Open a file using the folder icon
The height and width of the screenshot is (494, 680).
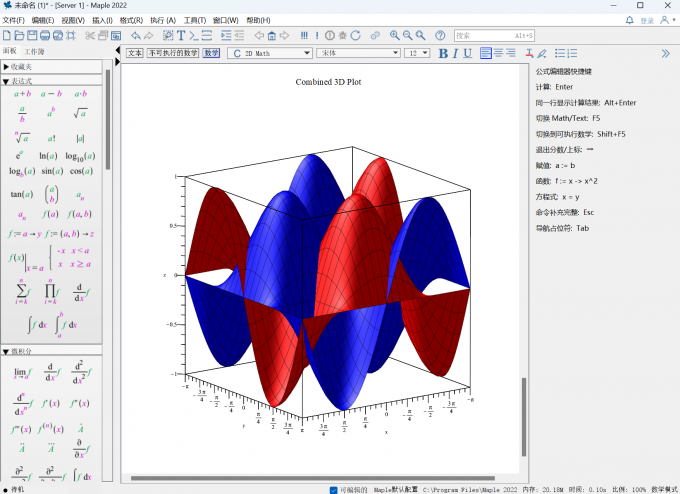click(x=20, y=36)
